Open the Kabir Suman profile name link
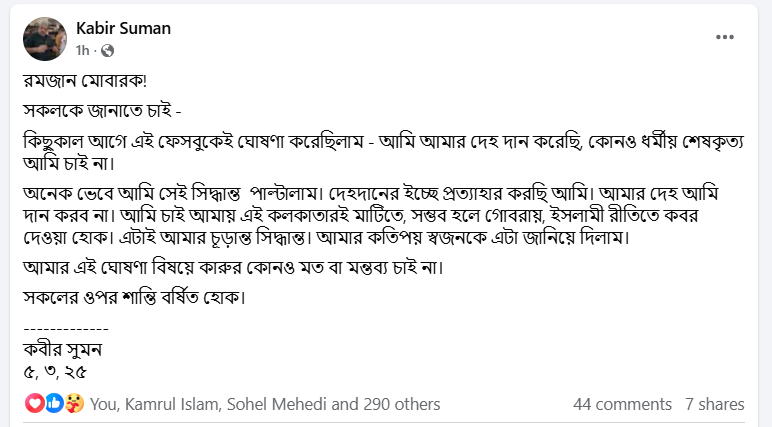Screen dimensions: 772x427 (x=123, y=28)
